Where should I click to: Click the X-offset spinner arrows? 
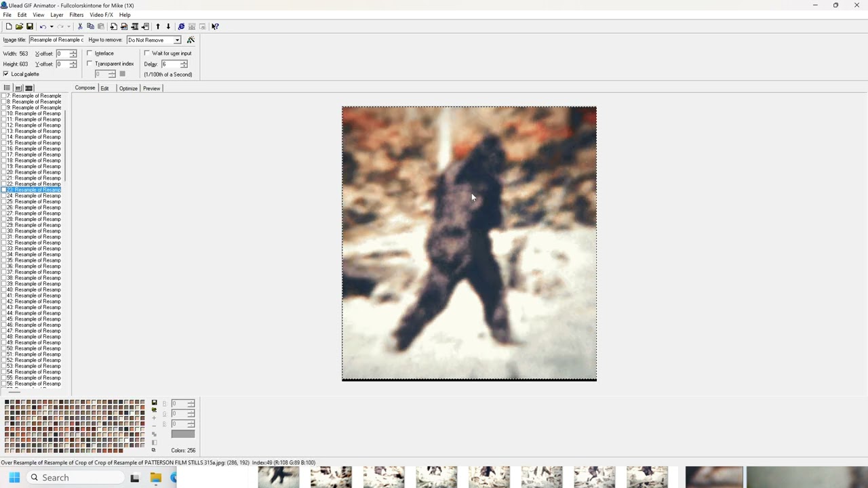pyautogui.click(x=73, y=54)
